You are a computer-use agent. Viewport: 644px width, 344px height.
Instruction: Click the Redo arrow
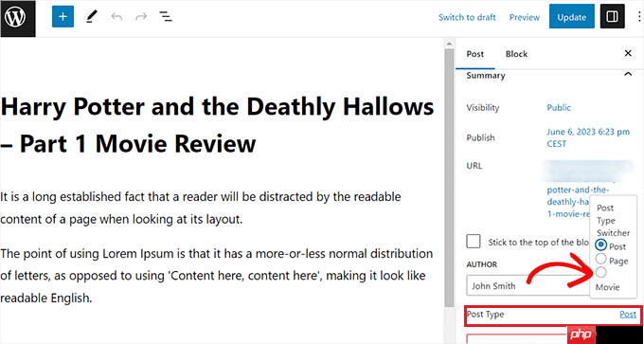click(141, 17)
